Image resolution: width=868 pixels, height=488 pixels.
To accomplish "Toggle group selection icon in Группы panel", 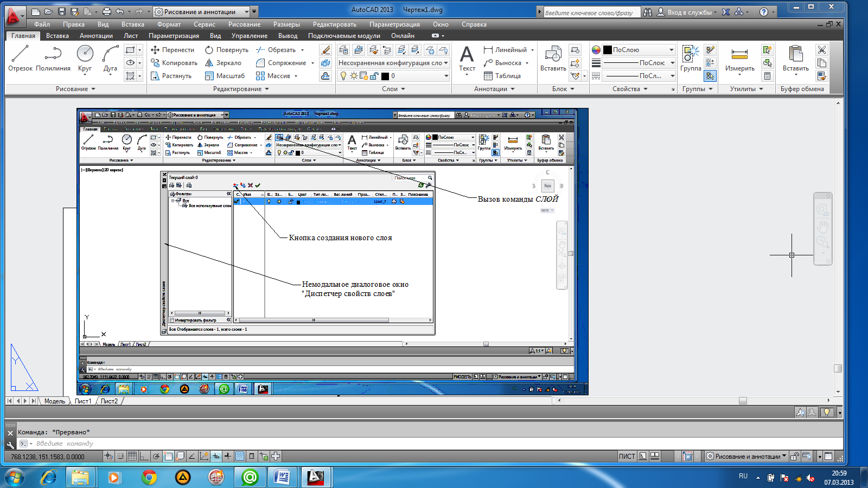I will (710, 76).
